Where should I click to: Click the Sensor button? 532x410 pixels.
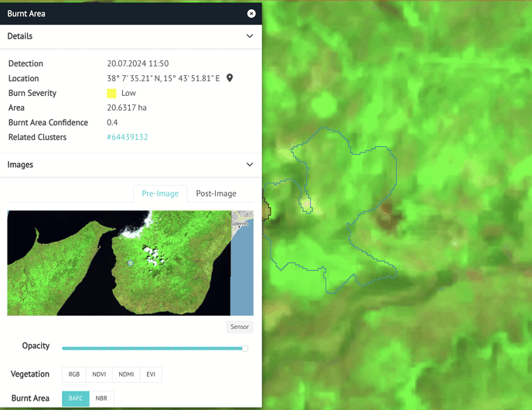pyautogui.click(x=240, y=327)
